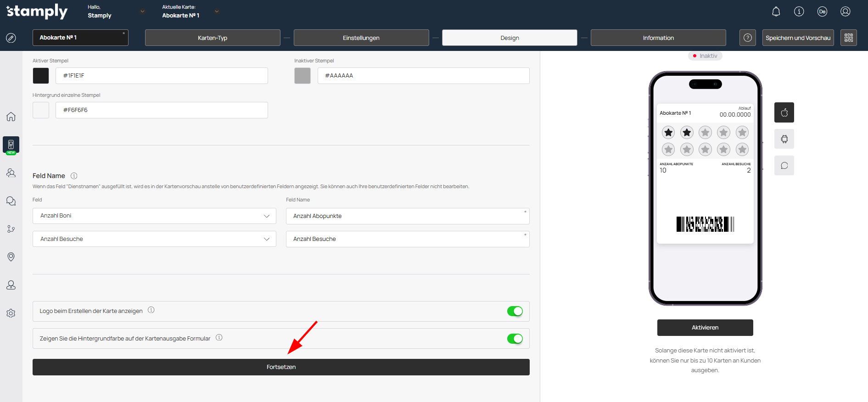
Task: Select the Apple preview icon
Action: pos(784,112)
